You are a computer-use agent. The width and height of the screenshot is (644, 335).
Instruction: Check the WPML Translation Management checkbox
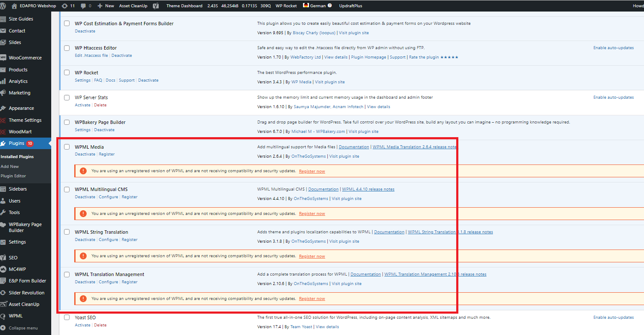(67, 274)
